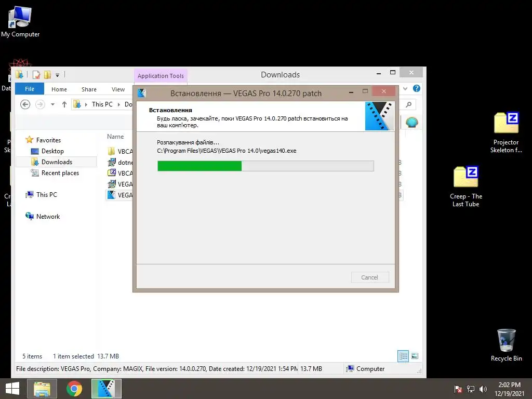
Task: Click the volume speaker tray icon
Action: click(x=483, y=389)
